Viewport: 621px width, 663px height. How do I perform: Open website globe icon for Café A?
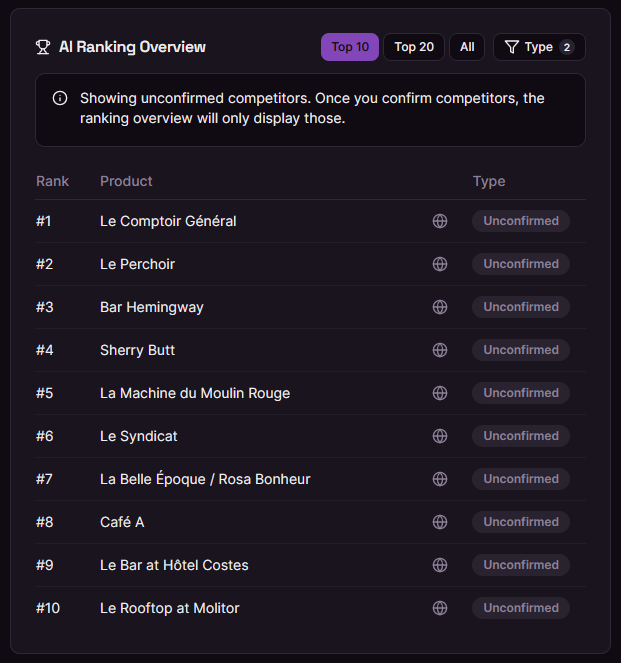pyautogui.click(x=440, y=522)
